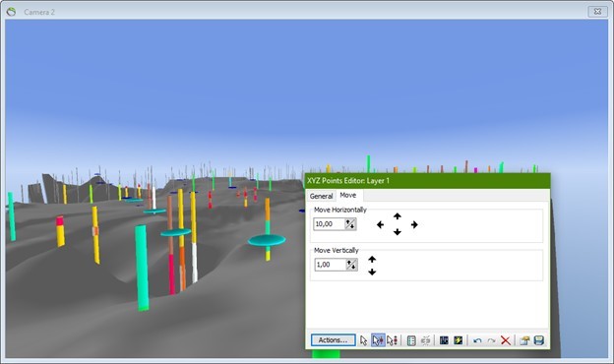The image size is (614, 364).
Task: Click the horizontal distance field showing 10,00
Action: click(330, 224)
